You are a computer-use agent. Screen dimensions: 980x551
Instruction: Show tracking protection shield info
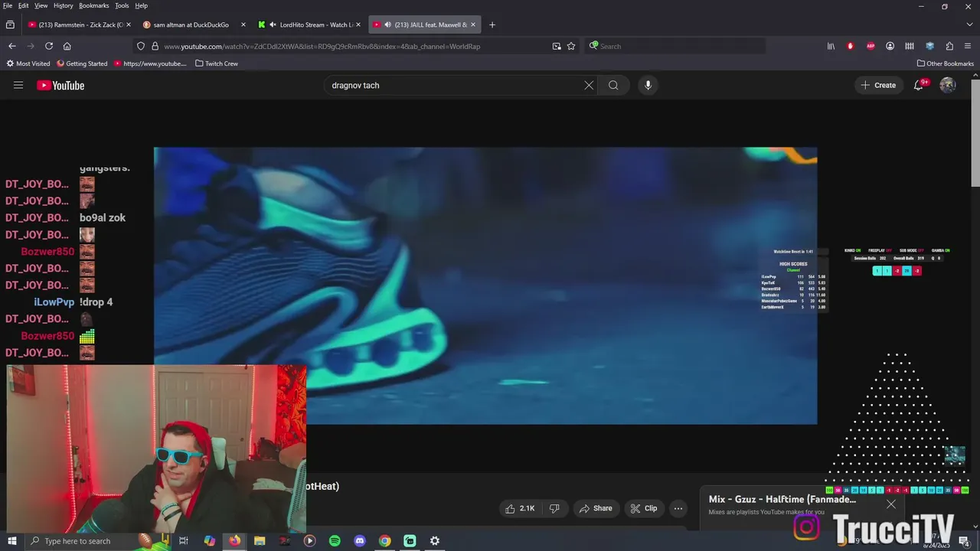141,46
